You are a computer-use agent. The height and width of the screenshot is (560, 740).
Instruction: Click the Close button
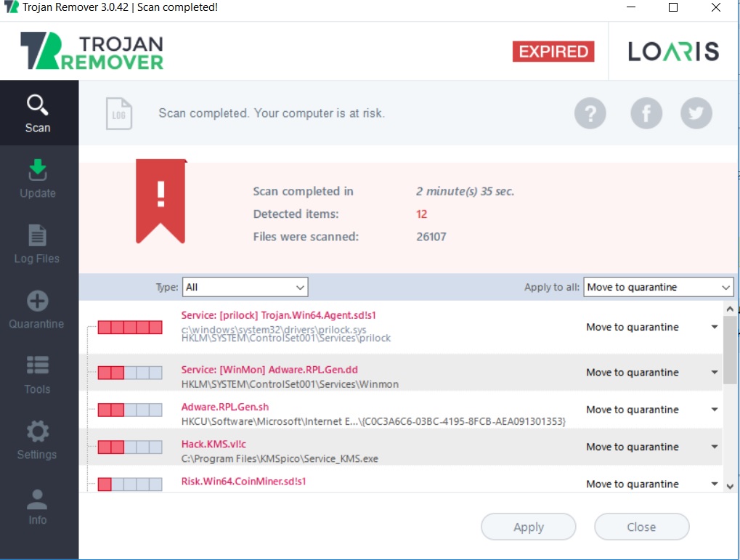pyautogui.click(x=641, y=527)
